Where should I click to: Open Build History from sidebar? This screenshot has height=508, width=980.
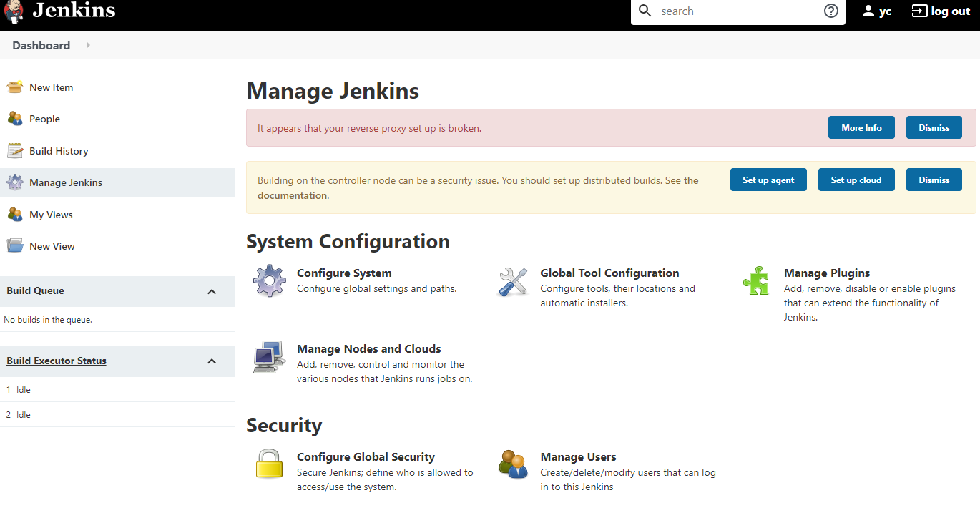pos(59,151)
